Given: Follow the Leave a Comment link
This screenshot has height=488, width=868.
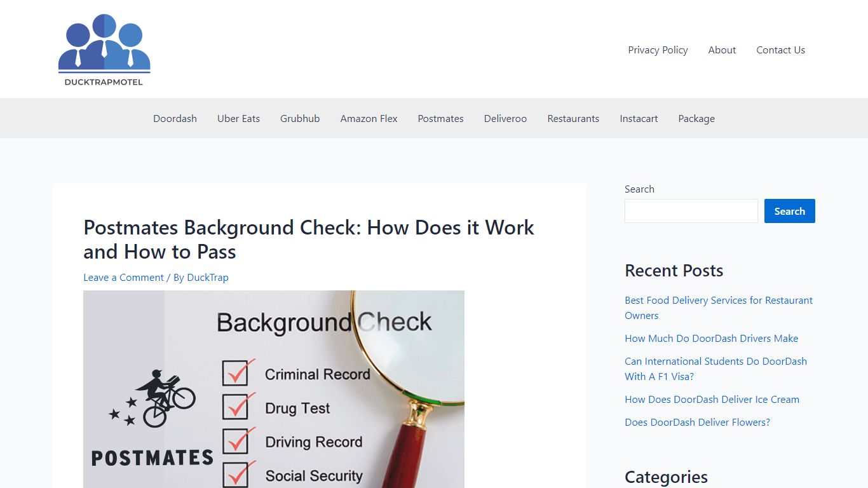Looking at the screenshot, I should pos(123,278).
